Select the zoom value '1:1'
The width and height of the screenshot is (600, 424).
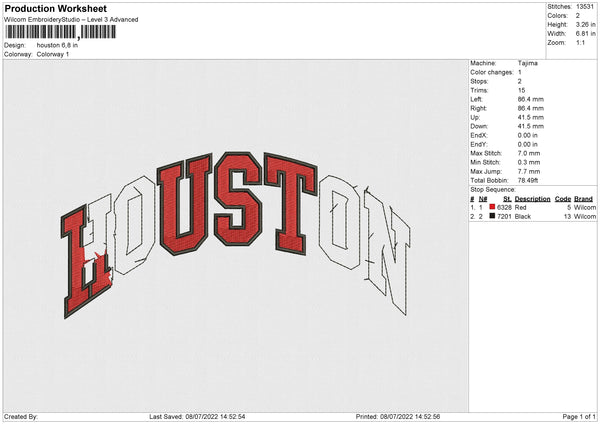pos(580,43)
